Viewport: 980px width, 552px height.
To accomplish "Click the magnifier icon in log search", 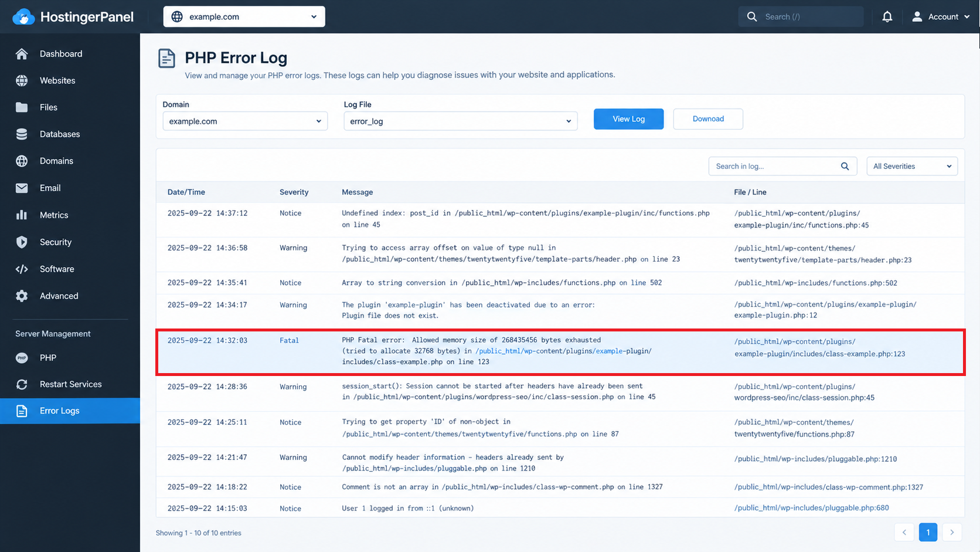I will point(845,167).
